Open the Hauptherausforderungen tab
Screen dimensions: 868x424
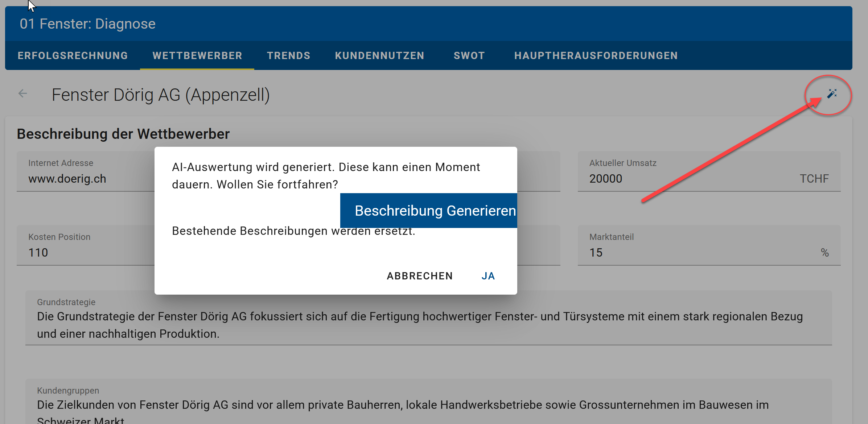(596, 55)
